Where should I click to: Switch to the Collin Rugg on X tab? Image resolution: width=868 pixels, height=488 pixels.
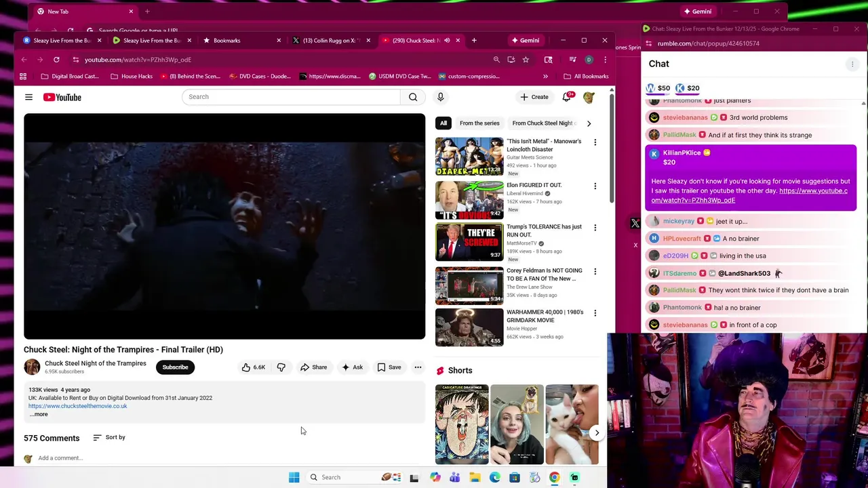pos(332,41)
